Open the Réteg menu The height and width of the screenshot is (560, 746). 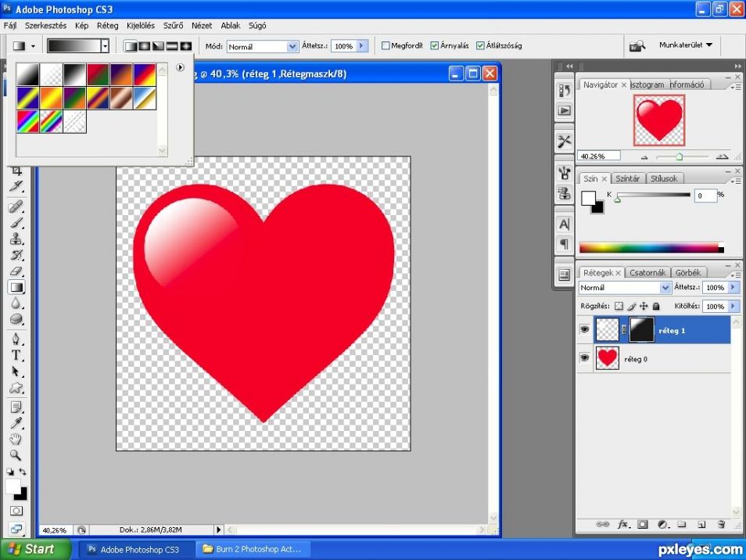(108, 26)
